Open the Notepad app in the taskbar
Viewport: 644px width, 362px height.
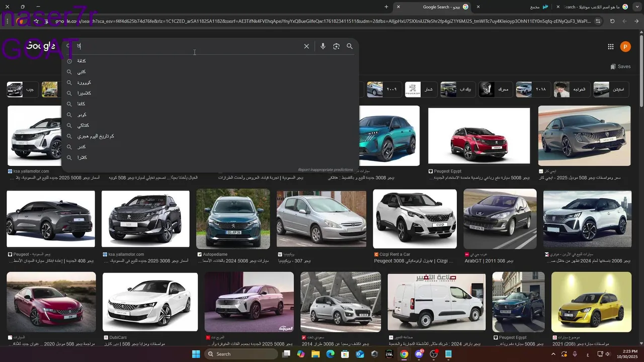coord(448,354)
